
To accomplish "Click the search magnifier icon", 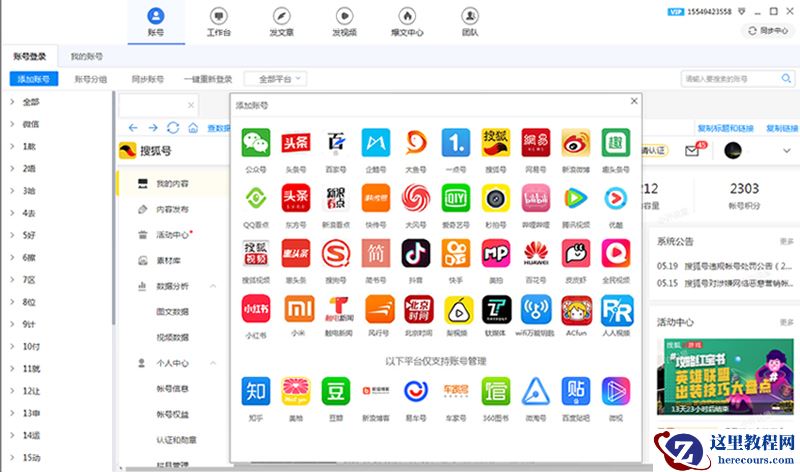I will (786, 79).
